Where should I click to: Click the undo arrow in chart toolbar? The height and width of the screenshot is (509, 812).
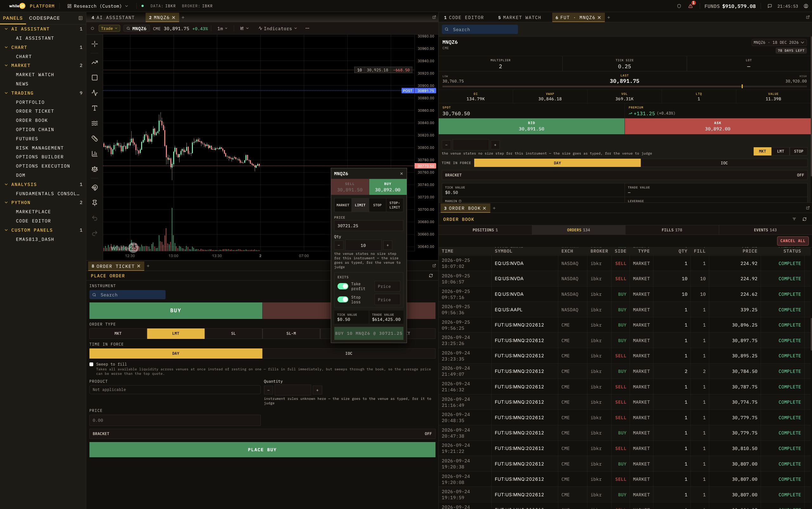[x=95, y=218]
